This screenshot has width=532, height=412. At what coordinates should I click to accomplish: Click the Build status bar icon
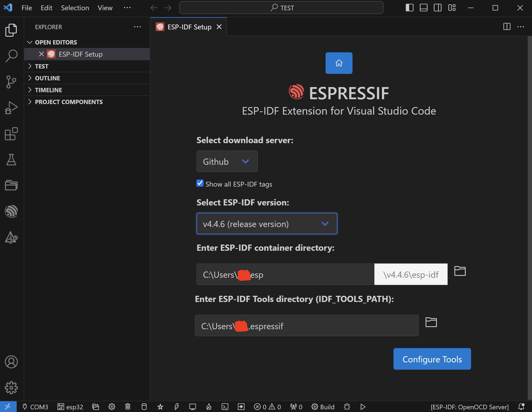point(323,406)
